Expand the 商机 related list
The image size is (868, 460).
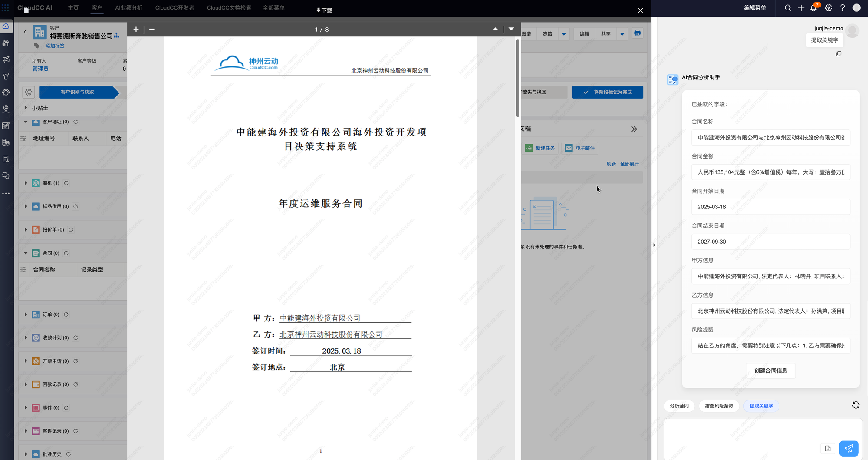(x=26, y=183)
